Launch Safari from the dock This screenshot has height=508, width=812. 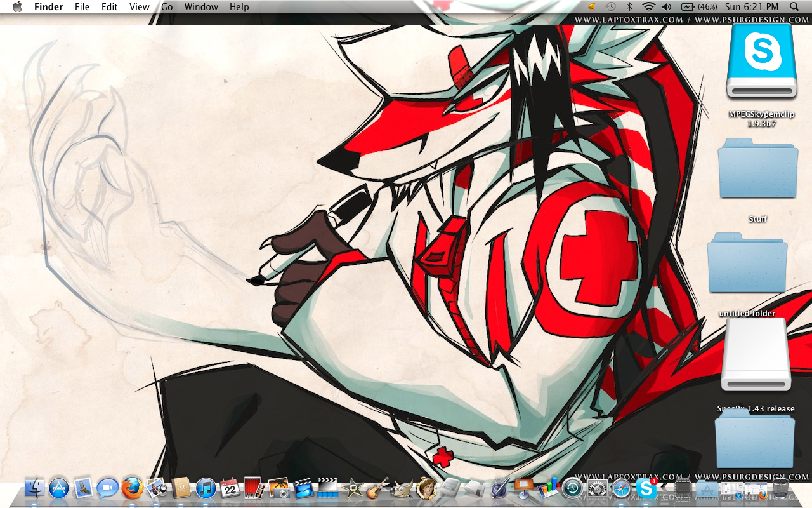click(621, 488)
